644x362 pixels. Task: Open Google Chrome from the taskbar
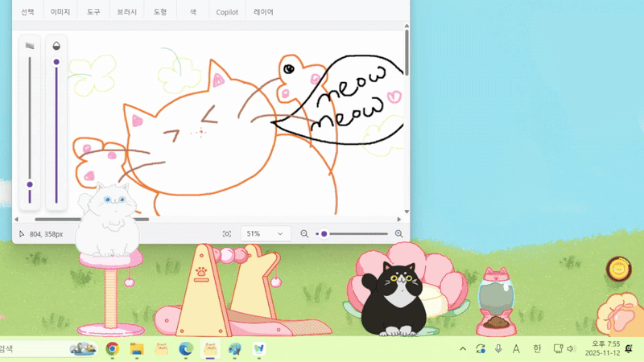pyautogui.click(x=113, y=348)
